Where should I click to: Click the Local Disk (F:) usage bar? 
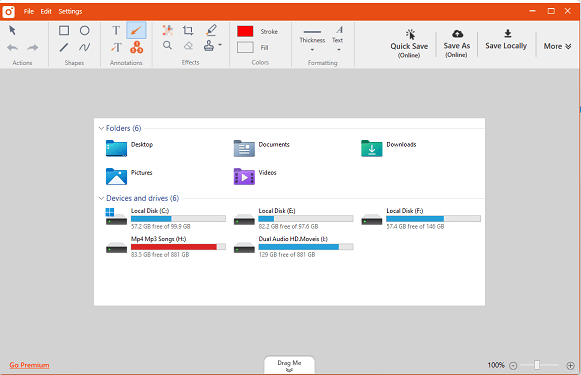pos(434,219)
